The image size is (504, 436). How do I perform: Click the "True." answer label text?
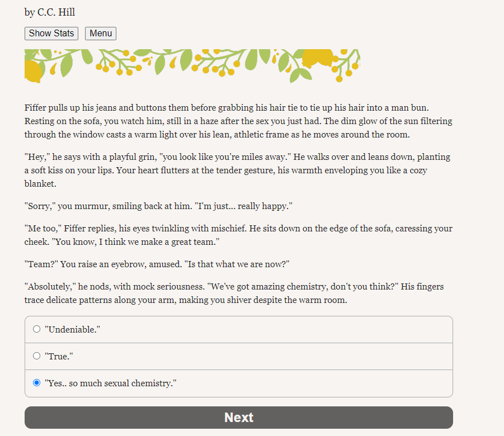click(x=59, y=356)
